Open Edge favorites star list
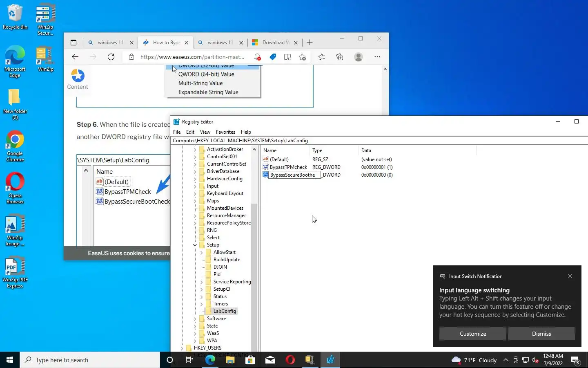The height and width of the screenshot is (368, 588). pyautogui.click(x=322, y=57)
